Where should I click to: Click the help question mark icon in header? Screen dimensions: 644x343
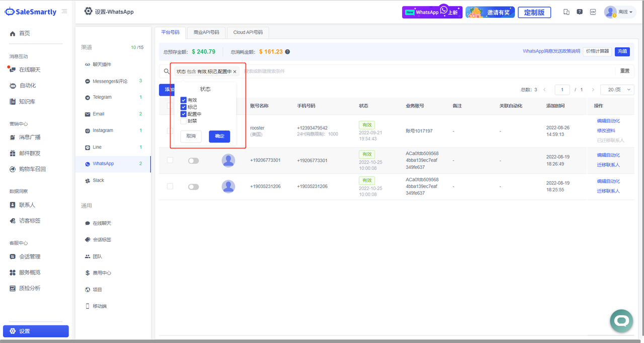click(x=580, y=12)
